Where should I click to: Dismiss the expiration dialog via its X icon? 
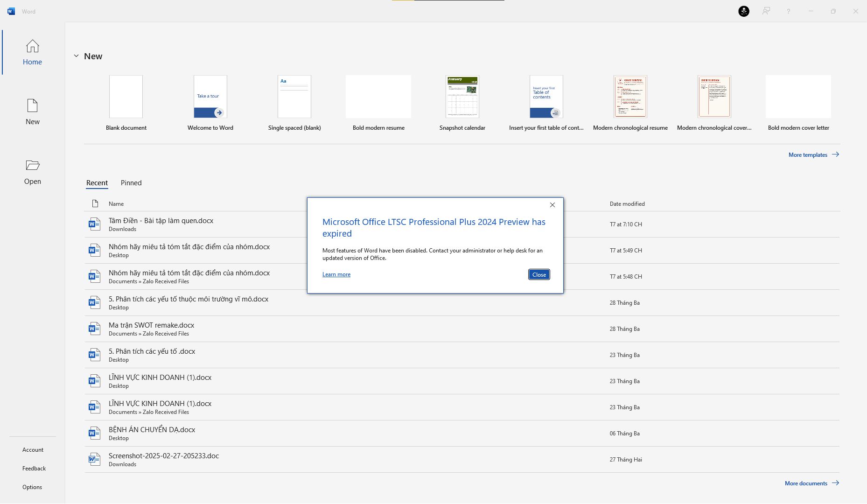tap(552, 205)
